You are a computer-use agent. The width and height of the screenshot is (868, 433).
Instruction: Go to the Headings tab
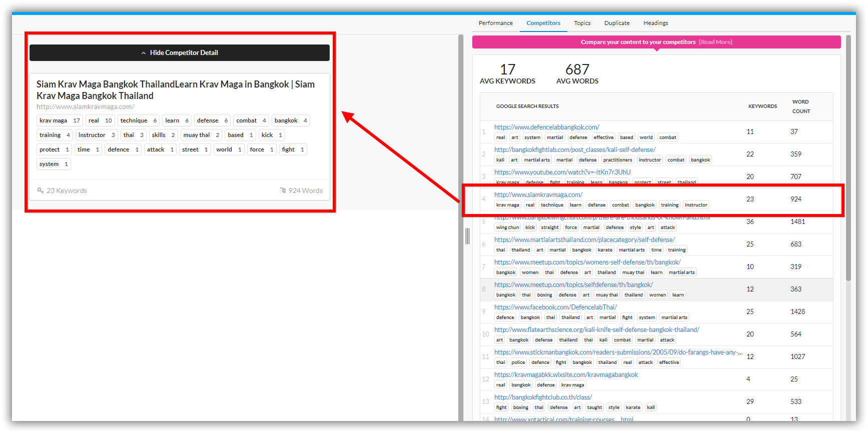click(655, 23)
